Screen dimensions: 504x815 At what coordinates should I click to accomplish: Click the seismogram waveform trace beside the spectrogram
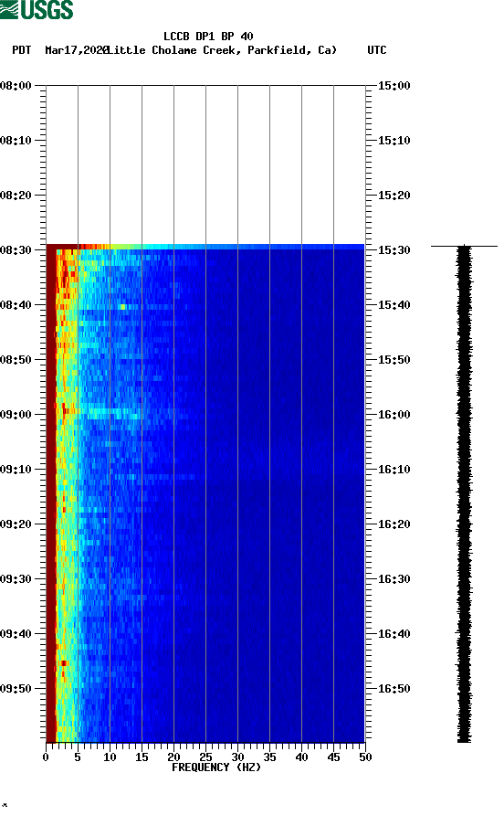coord(464,493)
